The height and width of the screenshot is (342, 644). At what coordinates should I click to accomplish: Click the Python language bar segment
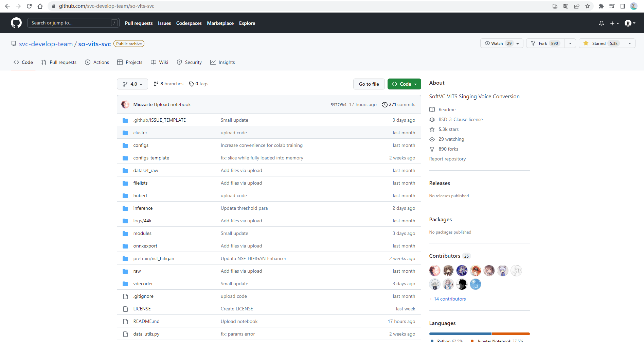(x=460, y=334)
